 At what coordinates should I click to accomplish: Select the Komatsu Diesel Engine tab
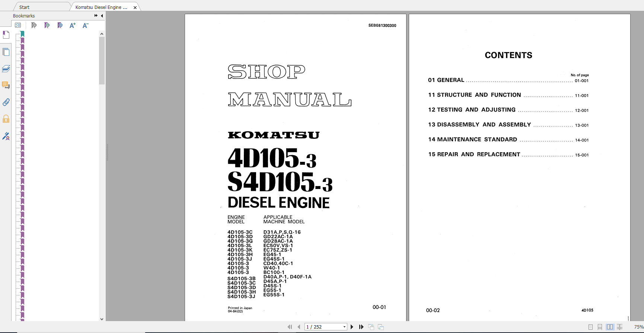pos(101,7)
